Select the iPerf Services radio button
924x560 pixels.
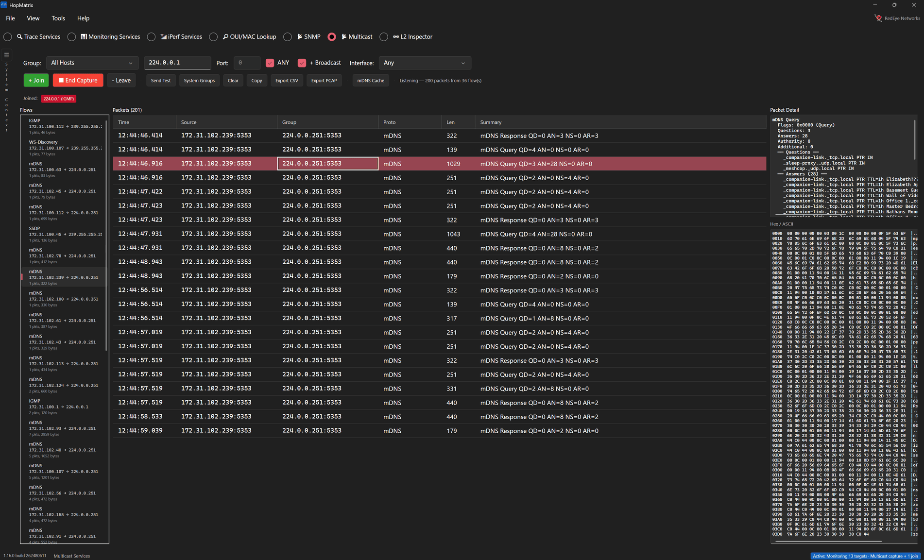click(x=152, y=37)
